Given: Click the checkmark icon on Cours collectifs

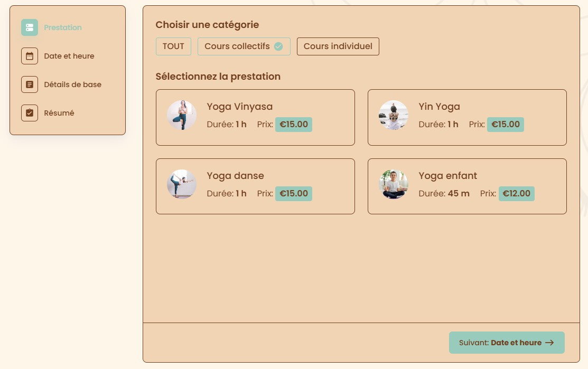Looking at the screenshot, I should tap(278, 46).
